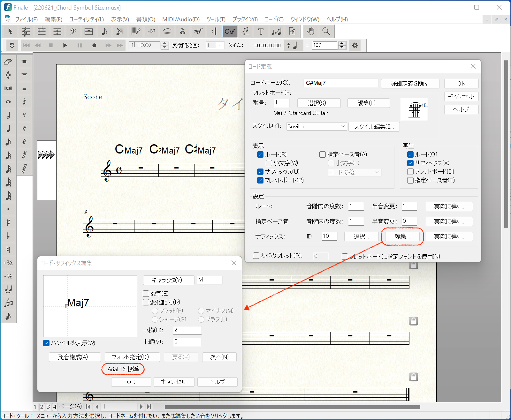This screenshot has height=420, width=511.
Task: Select the Expression mf tool
Action: (198, 31)
